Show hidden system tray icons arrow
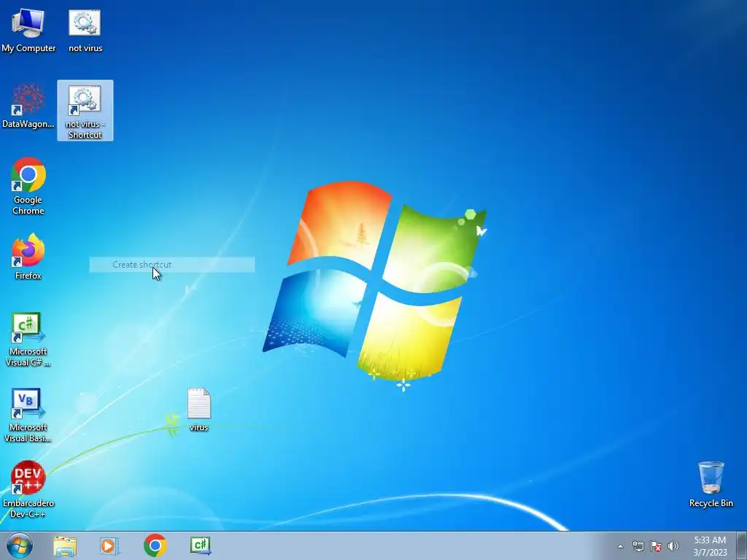747x560 pixels. click(x=620, y=546)
